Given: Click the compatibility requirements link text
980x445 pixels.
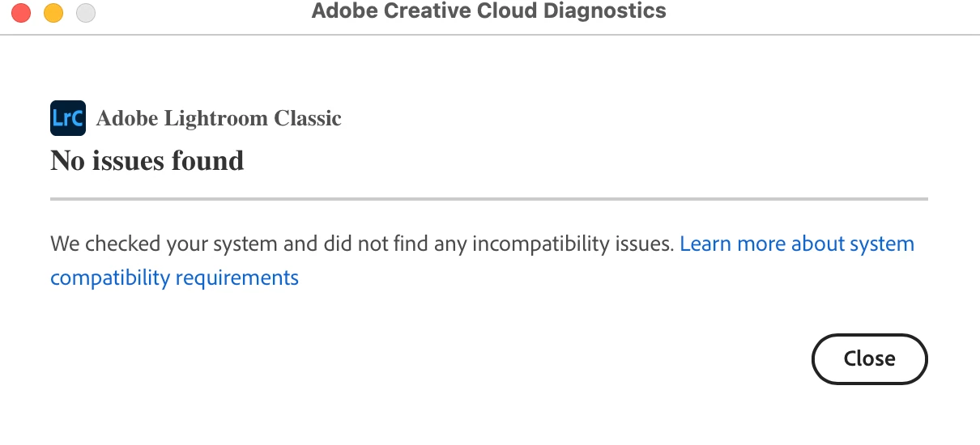Looking at the screenshot, I should coord(174,278).
